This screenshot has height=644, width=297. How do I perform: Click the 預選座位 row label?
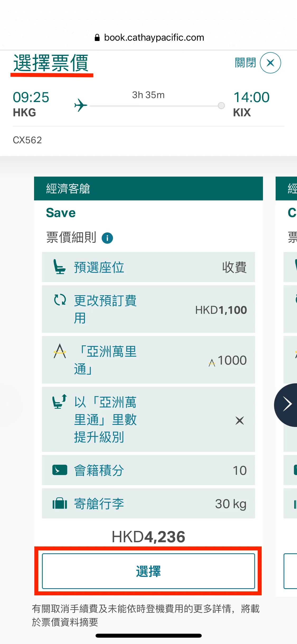(x=99, y=267)
